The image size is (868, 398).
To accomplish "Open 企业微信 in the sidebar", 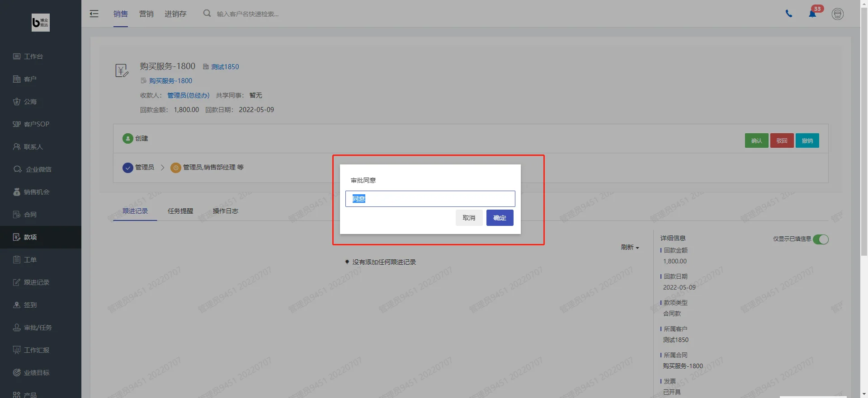I will tap(41, 169).
